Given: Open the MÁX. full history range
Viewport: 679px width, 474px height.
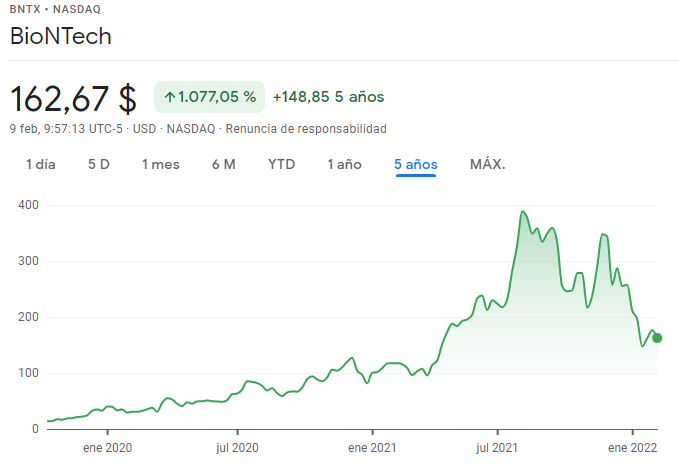Looking at the screenshot, I should click(487, 164).
